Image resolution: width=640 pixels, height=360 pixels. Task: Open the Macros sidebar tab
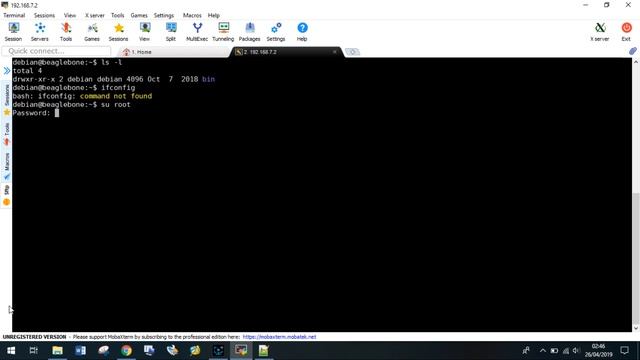point(7,166)
